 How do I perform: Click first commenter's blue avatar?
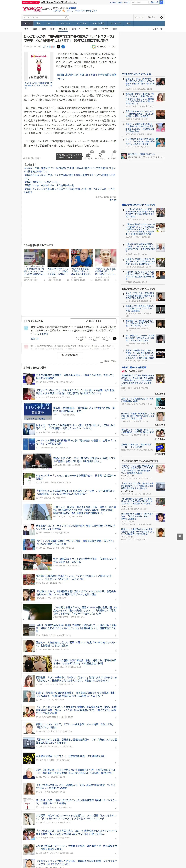[x=26, y=328]
